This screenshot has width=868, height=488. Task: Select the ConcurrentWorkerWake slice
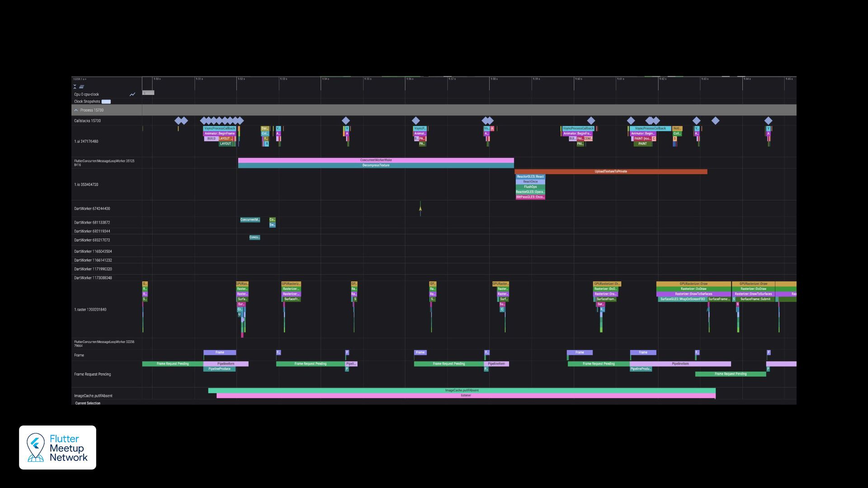(x=376, y=160)
